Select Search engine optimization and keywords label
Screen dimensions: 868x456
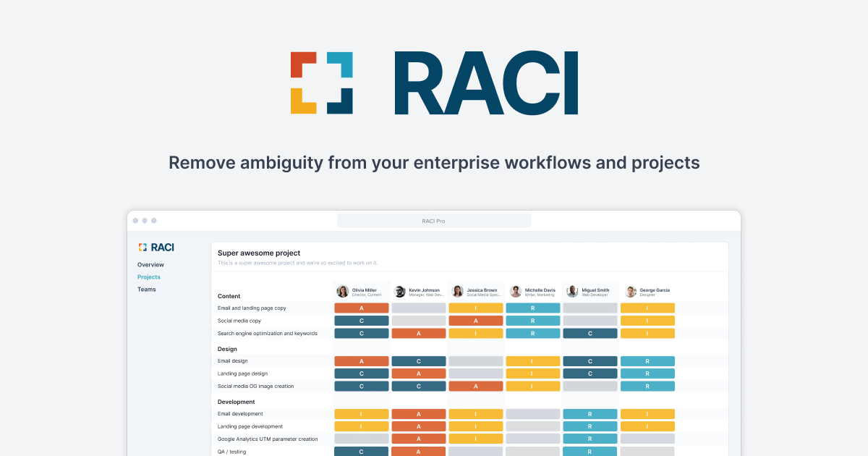pyautogui.click(x=268, y=334)
